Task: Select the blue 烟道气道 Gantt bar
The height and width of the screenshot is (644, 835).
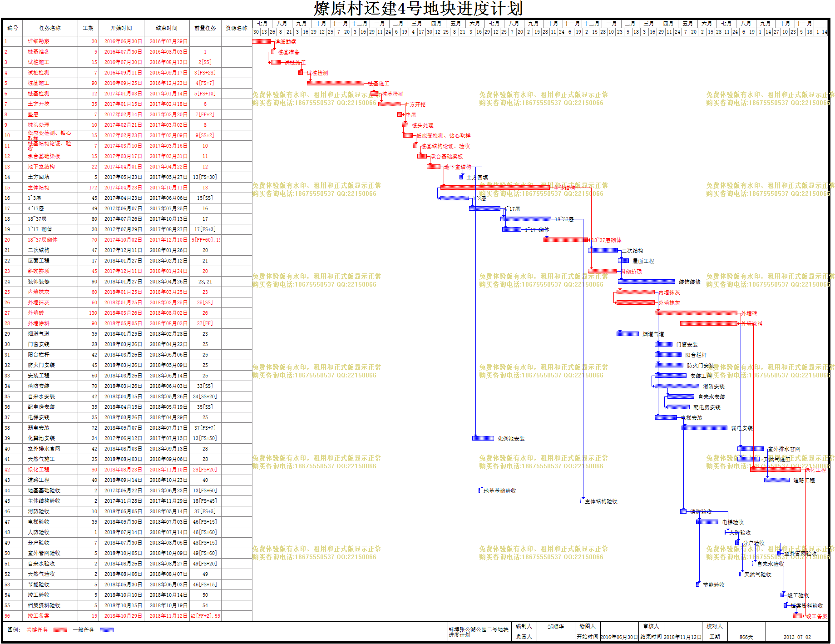Action: coord(628,334)
